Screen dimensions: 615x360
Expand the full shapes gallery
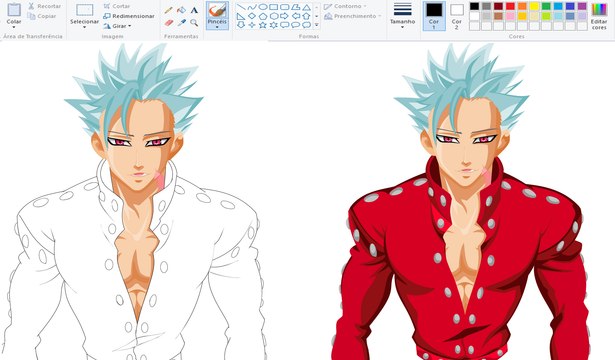(x=317, y=25)
